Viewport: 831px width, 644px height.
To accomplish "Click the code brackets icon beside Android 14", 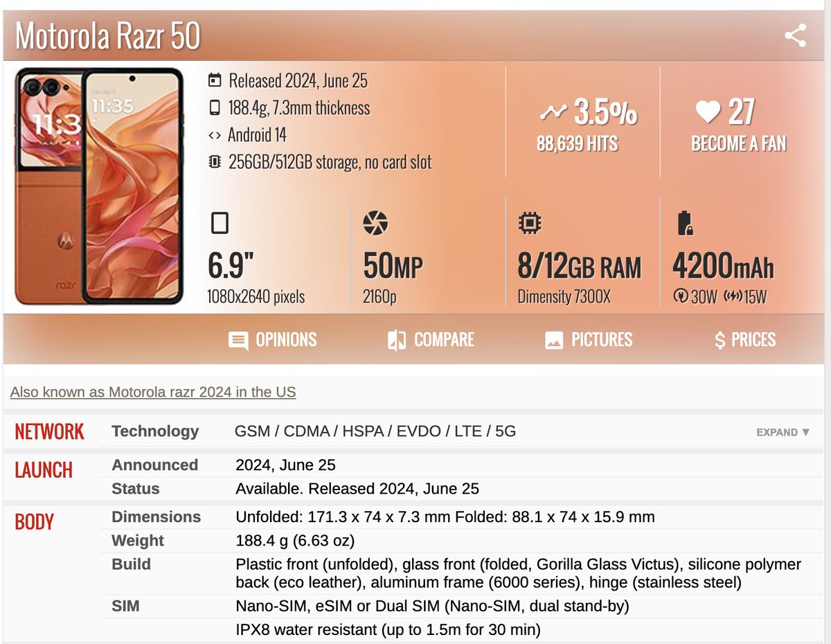I will 215,135.
